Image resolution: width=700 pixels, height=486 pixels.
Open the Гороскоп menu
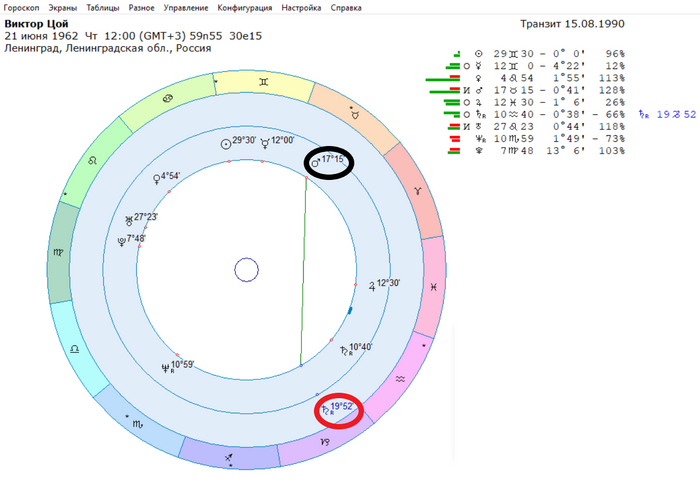[x=21, y=8]
